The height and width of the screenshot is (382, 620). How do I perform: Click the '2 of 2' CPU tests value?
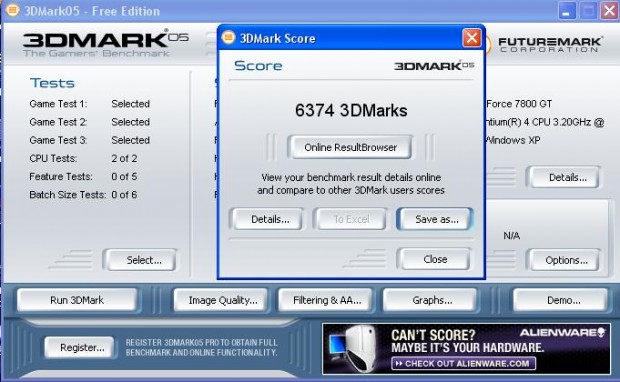tap(124, 158)
